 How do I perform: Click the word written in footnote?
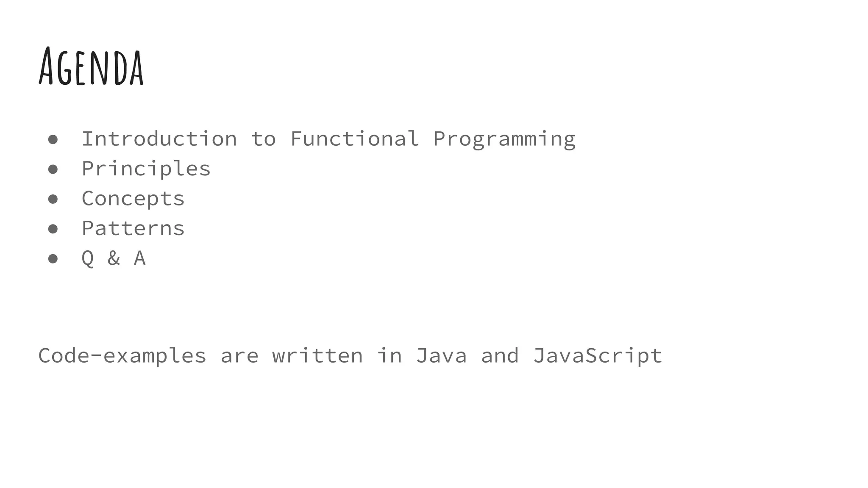click(x=317, y=355)
